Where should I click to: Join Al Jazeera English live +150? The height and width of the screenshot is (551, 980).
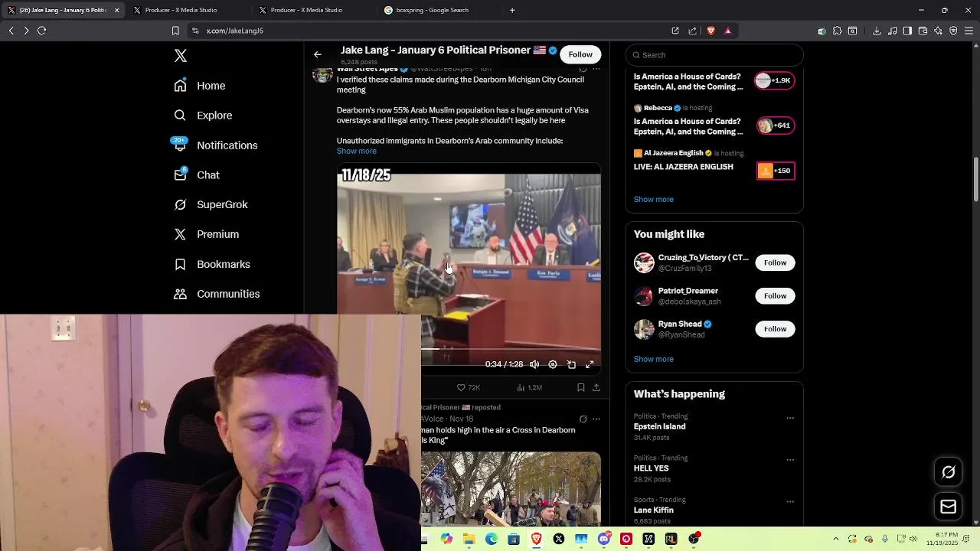775,171
